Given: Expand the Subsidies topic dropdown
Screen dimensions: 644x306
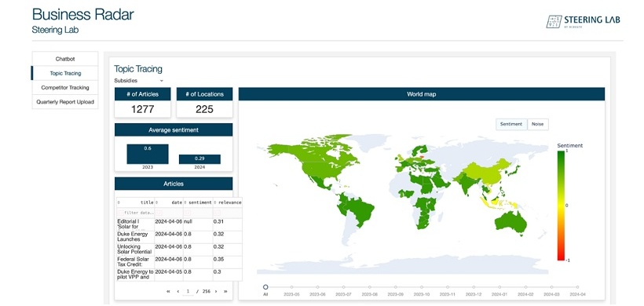Looking at the screenshot, I should pos(139,81).
